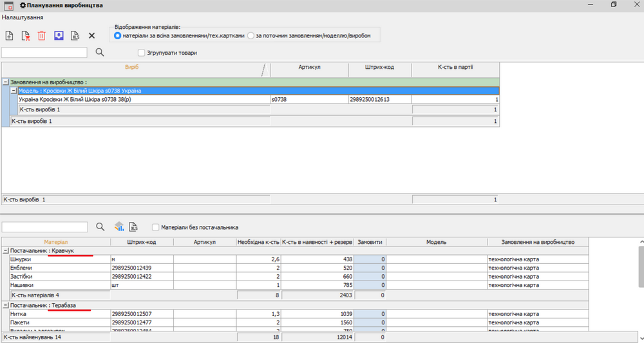Sort by the 'Матеріал' column header
Screen dimensions: 644x343
(55, 242)
